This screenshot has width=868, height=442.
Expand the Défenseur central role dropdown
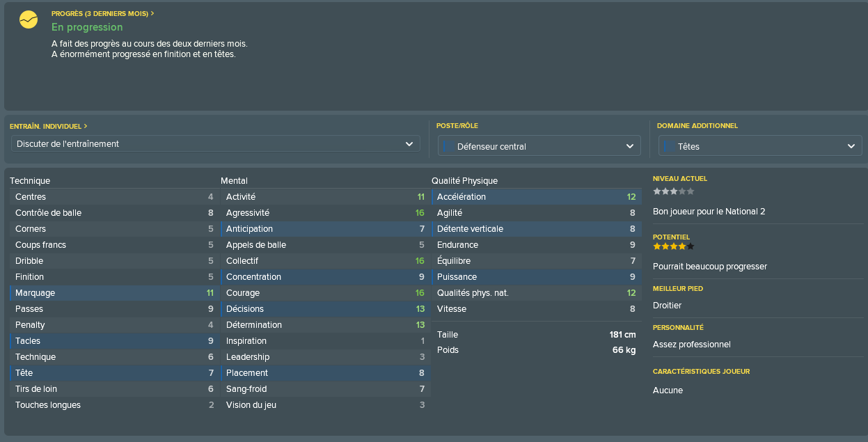pyautogui.click(x=539, y=146)
